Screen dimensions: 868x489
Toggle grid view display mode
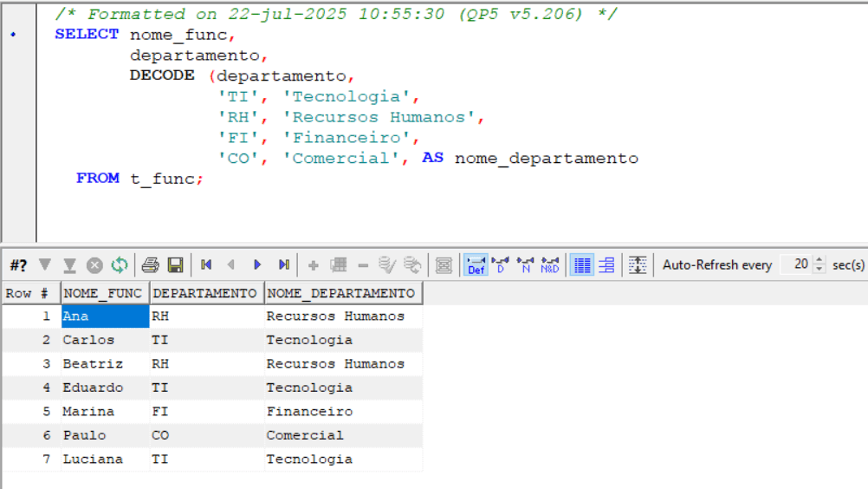coord(582,265)
